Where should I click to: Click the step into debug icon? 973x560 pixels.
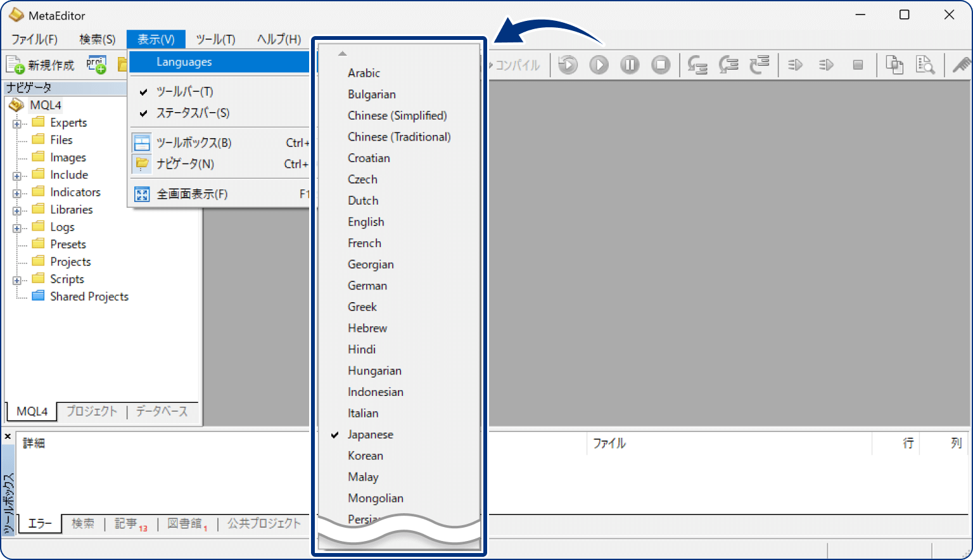[697, 65]
